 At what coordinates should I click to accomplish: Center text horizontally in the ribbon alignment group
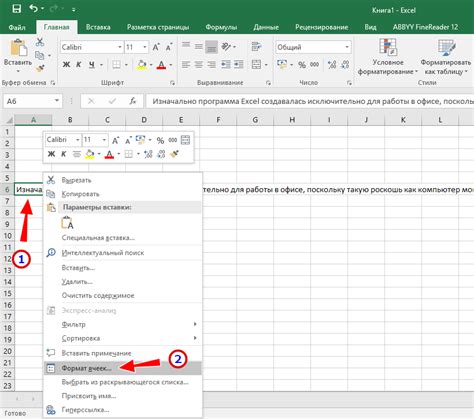(x=199, y=64)
